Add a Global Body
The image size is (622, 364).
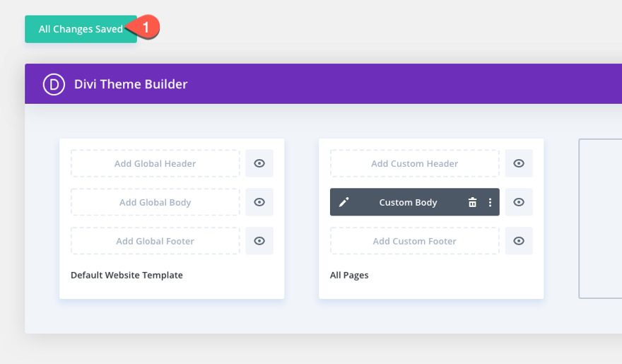[155, 202]
